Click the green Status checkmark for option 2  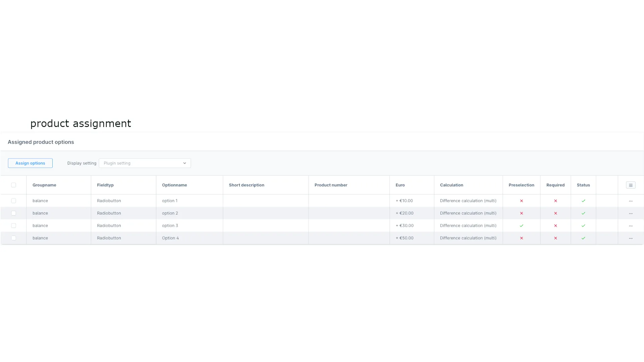point(583,213)
